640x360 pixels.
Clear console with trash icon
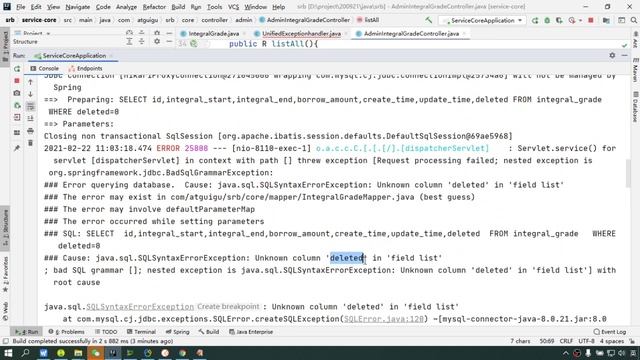[x=30, y=143]
